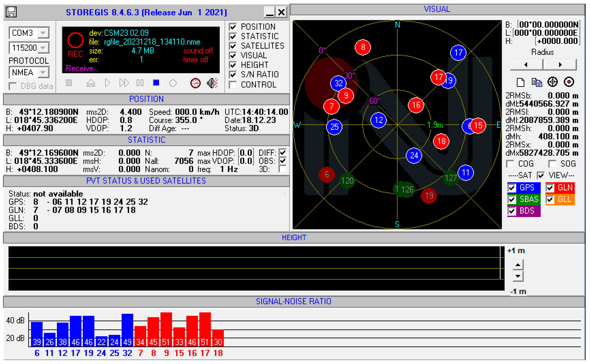This screenshot has width=590, height=364.
Task: Open the COM3 port dropdown
Action: 43,33
